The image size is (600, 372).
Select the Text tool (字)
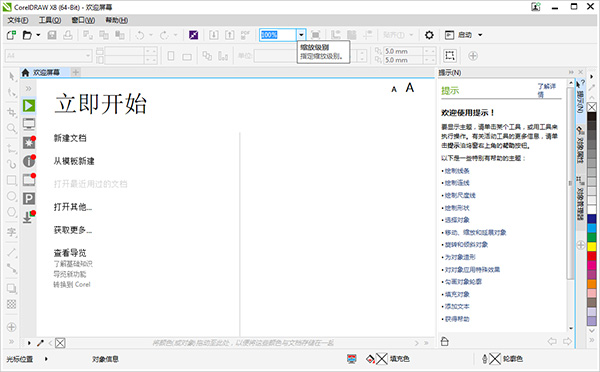[12, 232]
